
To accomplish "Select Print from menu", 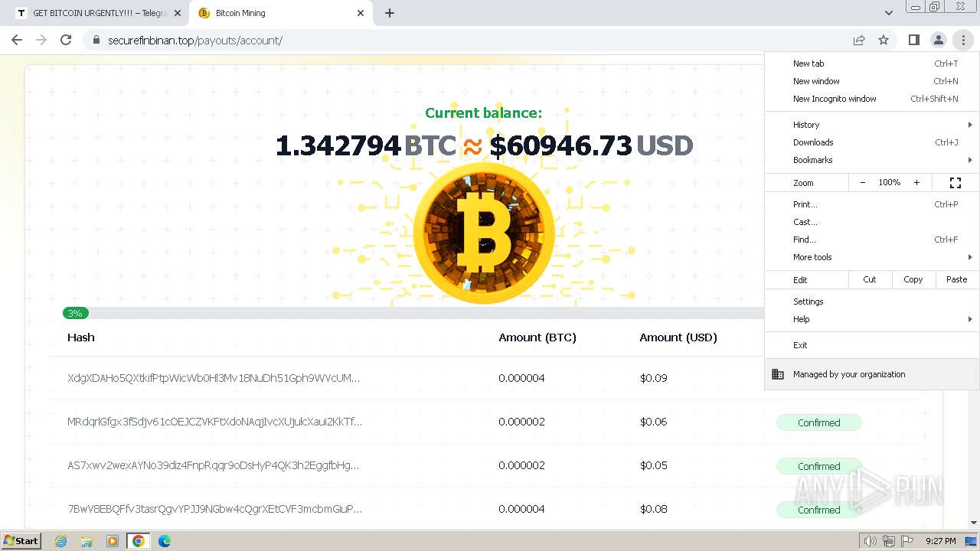I will [x=872, y=204].
